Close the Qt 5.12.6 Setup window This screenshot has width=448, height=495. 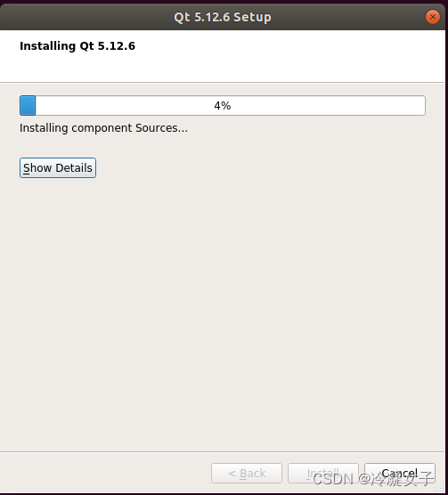pyautogui.click(x=432, y=17)
